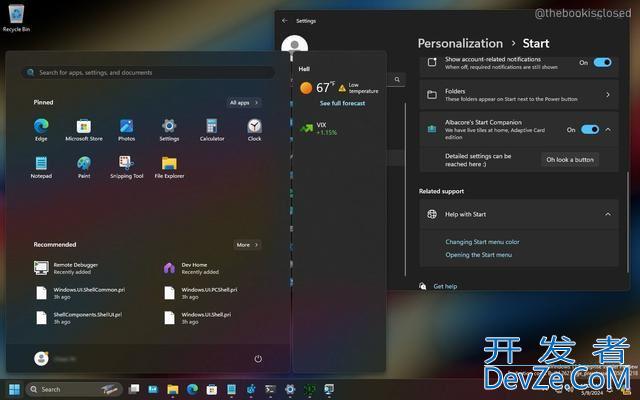Click the 67°F temperature reading
640x400 pixels.
coord(325,87)
